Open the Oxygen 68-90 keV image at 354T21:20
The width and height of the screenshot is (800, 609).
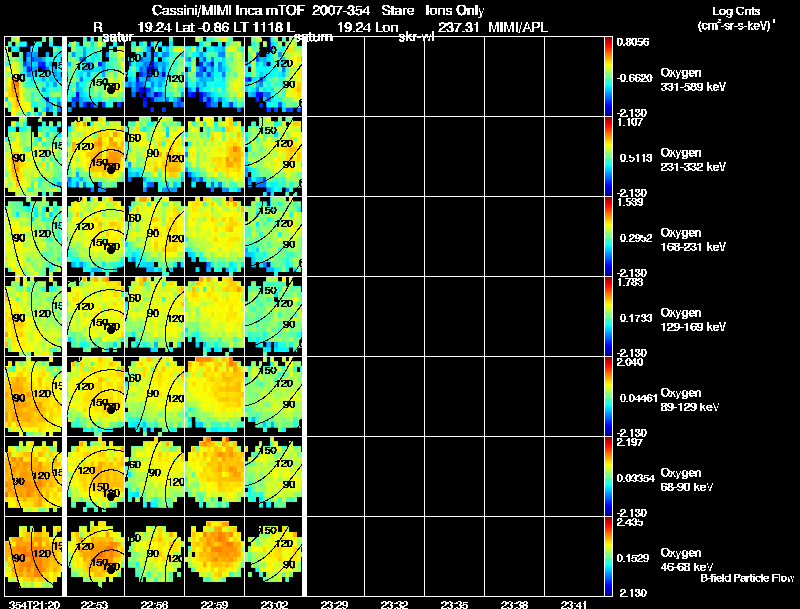tap(33, 476)
